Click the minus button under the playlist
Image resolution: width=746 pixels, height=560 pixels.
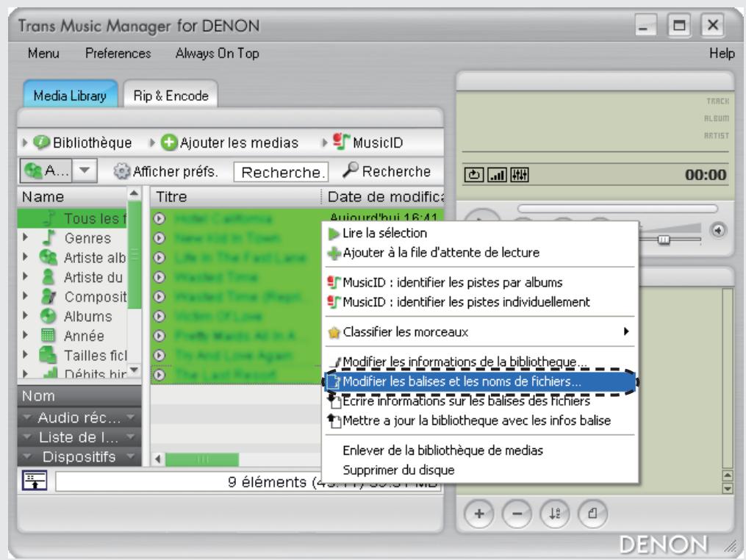(517, 514)
